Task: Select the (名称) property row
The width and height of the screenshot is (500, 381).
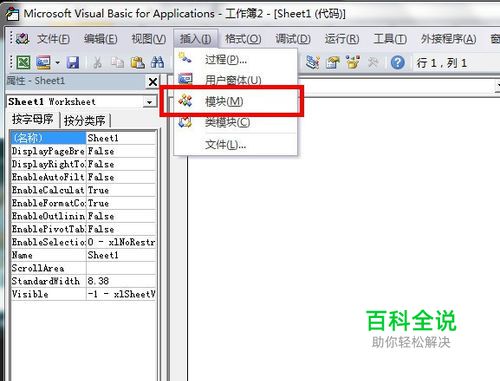Action: (83, 138)
